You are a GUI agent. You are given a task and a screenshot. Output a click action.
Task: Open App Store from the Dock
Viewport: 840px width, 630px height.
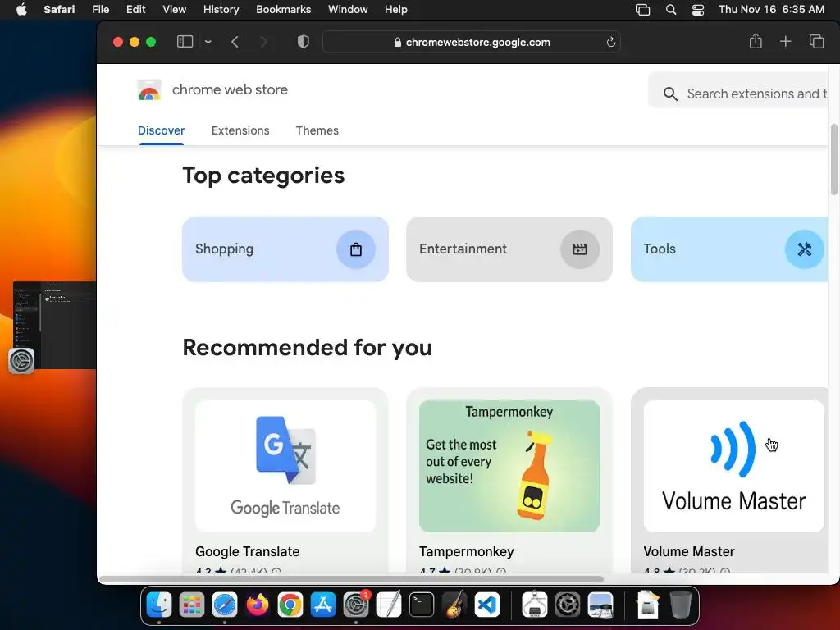(323, 605)
